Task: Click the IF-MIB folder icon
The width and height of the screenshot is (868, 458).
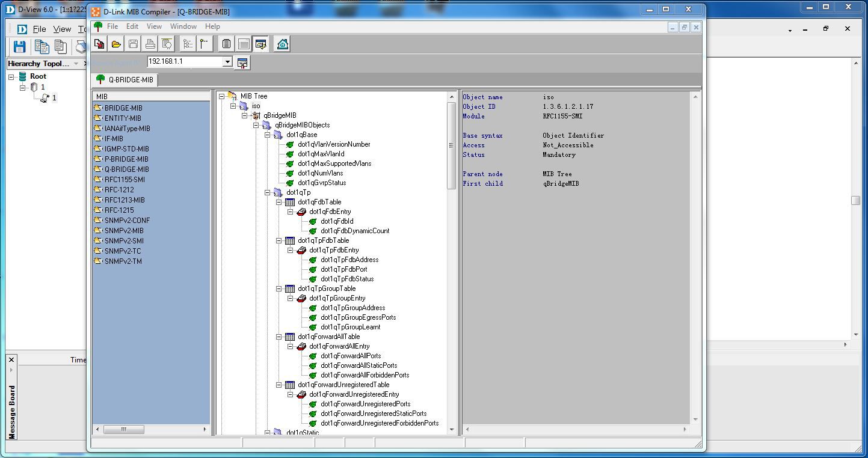Action: 97,139
